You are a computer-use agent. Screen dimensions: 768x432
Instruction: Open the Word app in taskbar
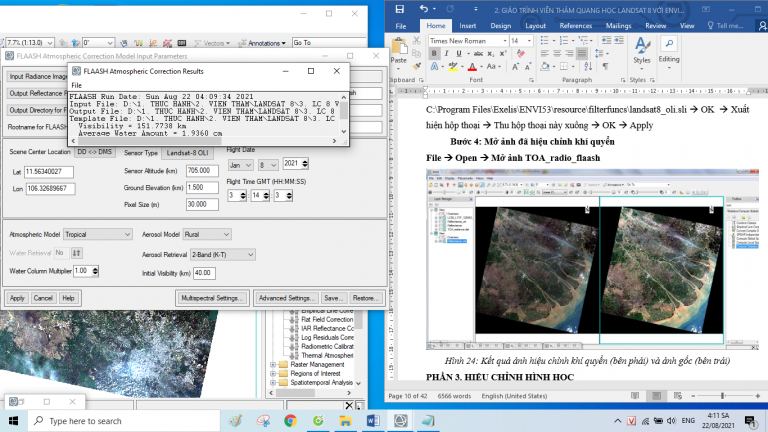372,421
